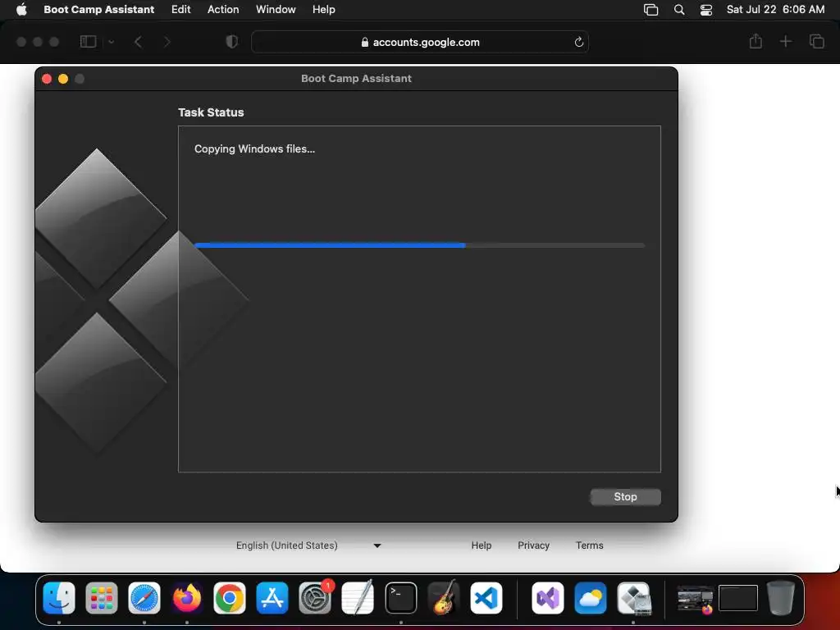The image size is (840, 630).
Task: Open Finder from the Dock
Action: click(59, 598)
